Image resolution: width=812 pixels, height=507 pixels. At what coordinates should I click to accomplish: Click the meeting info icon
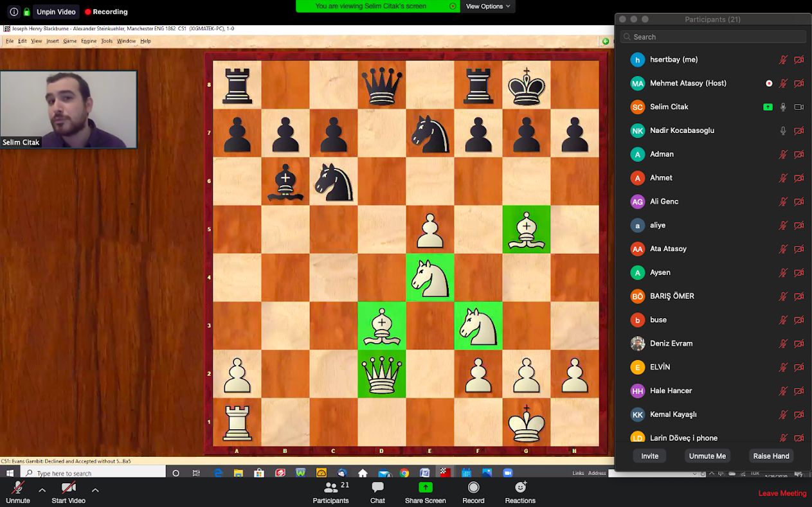tap(14, 12)
